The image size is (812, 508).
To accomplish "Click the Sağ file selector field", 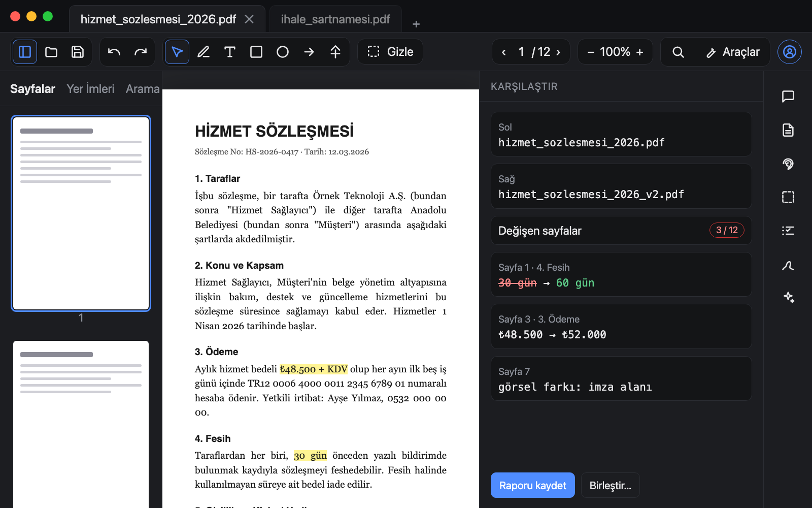I will tap(621, 186).
